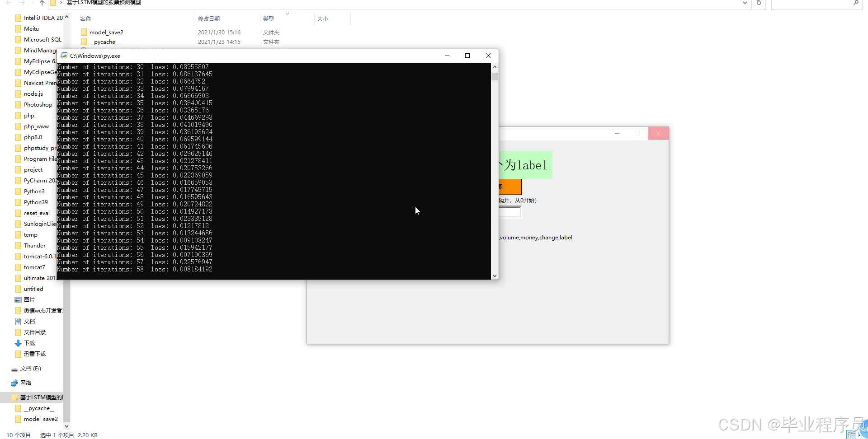Open the 图片 pictures library in sidebar

point(25,300)
